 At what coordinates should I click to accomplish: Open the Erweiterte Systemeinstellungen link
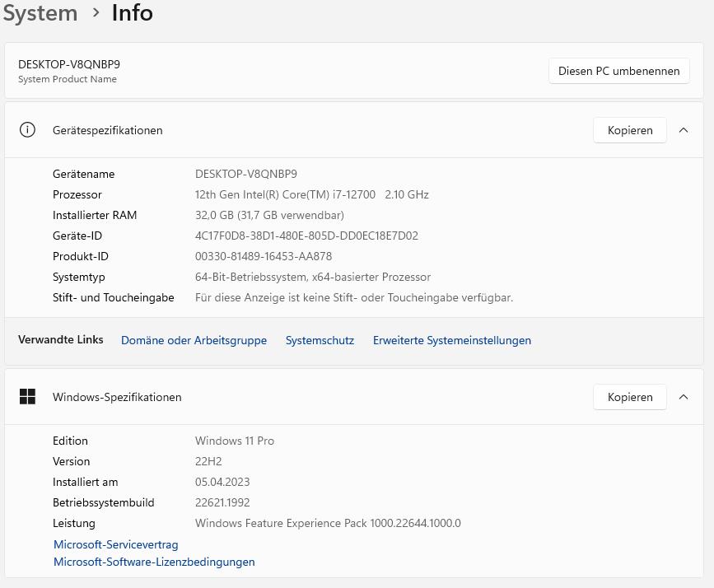452,340
